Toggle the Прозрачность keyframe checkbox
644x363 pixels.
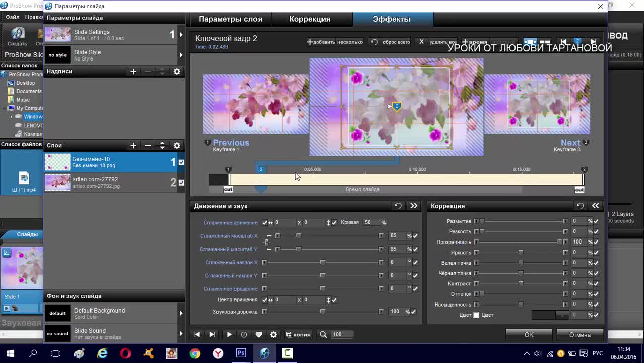596,242
